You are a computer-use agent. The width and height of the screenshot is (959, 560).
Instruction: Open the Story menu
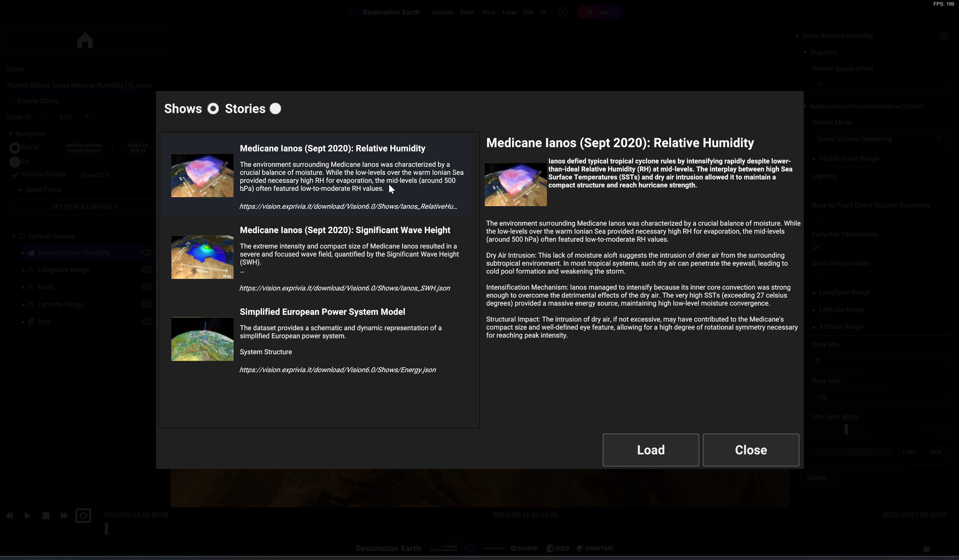(x=487, y=12)
